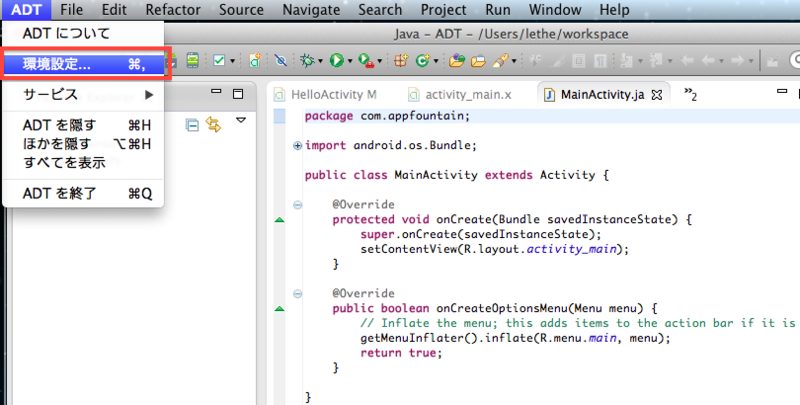The width and height of the screenshot is (800, 405).
Task: Click the Forward navigation arrow
Action: [737, 61]
